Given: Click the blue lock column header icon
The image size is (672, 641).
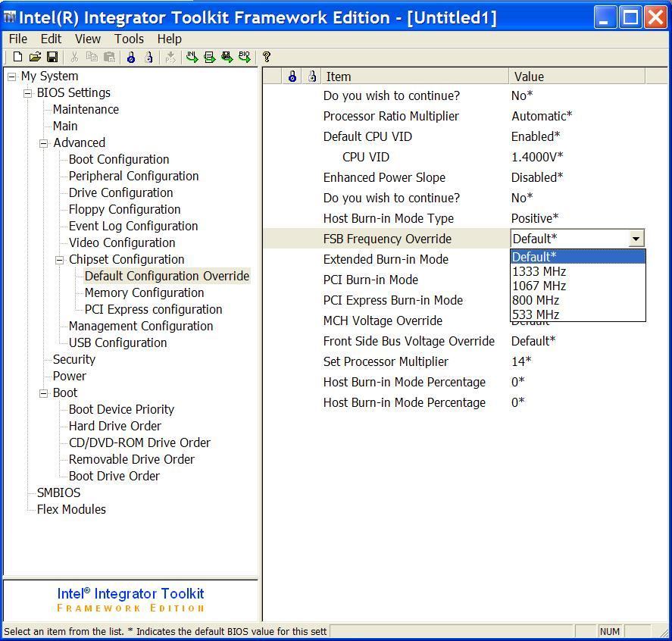Looking at the screenshot, I should tap(292, 77).
